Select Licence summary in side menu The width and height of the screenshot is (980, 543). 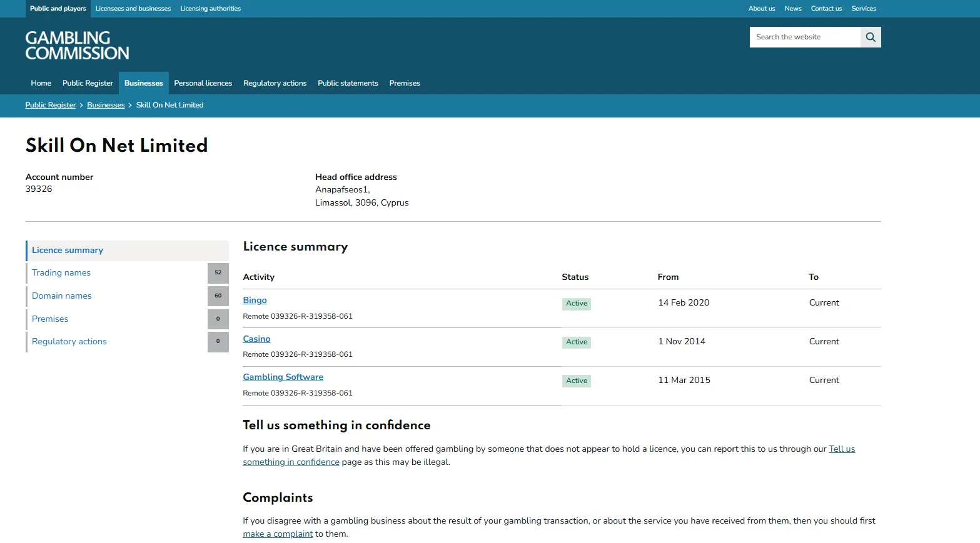pyautogui.click(x=128, y=251)
